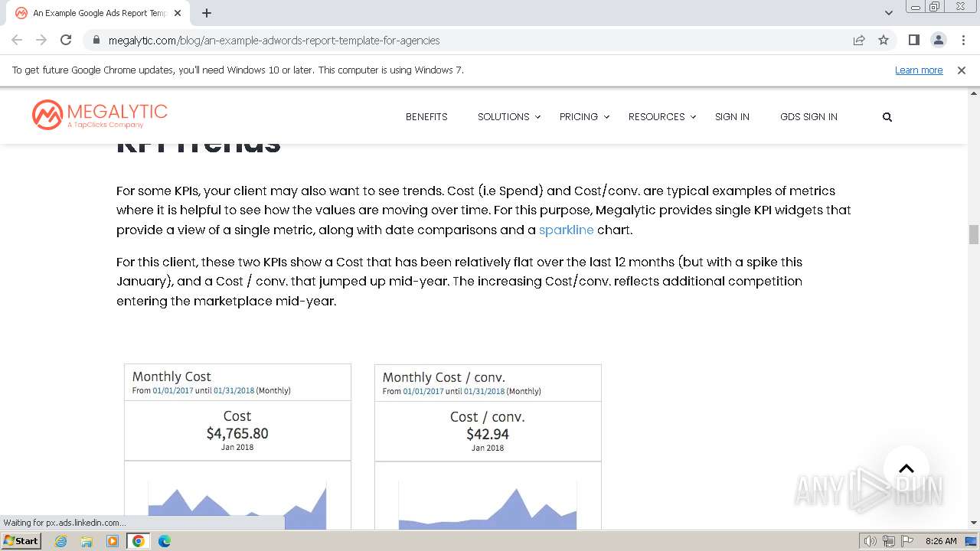Open File Explorer from the taskbar
This screenshot has height=551, width=980.
point(87,541)
